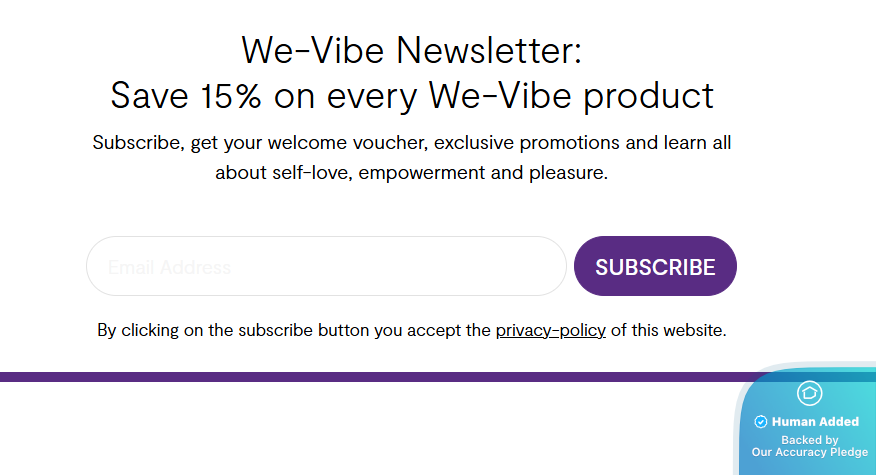Click the purple horizontal divider bar

tap(370, 377)
